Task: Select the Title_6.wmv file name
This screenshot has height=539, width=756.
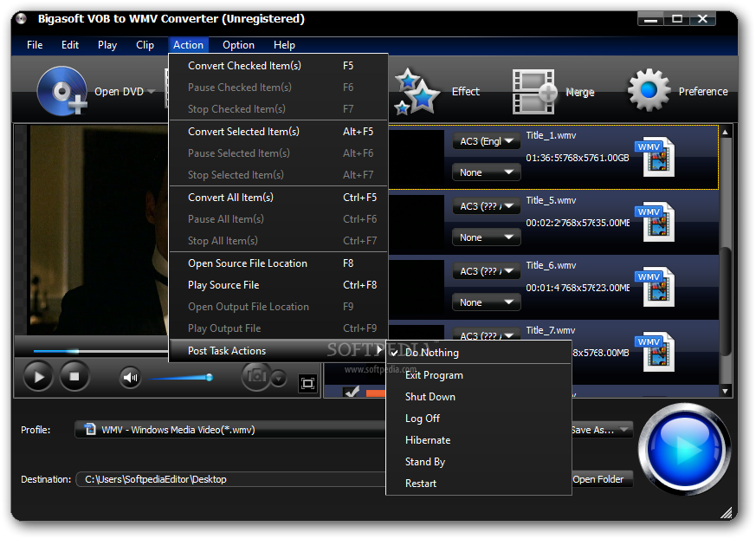Action: point(551,265)
